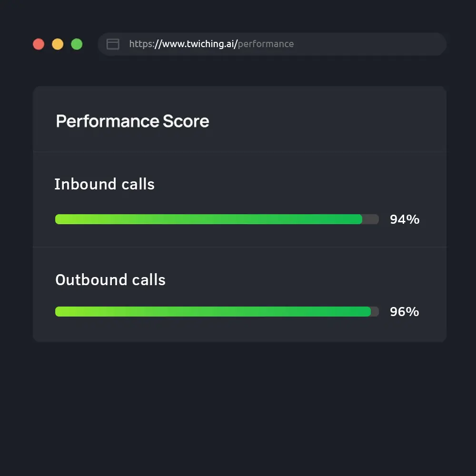The width and height of the screenshot is (476, 476).
Task: Click the green maximize window dot
Action: (x=77, y=44)
